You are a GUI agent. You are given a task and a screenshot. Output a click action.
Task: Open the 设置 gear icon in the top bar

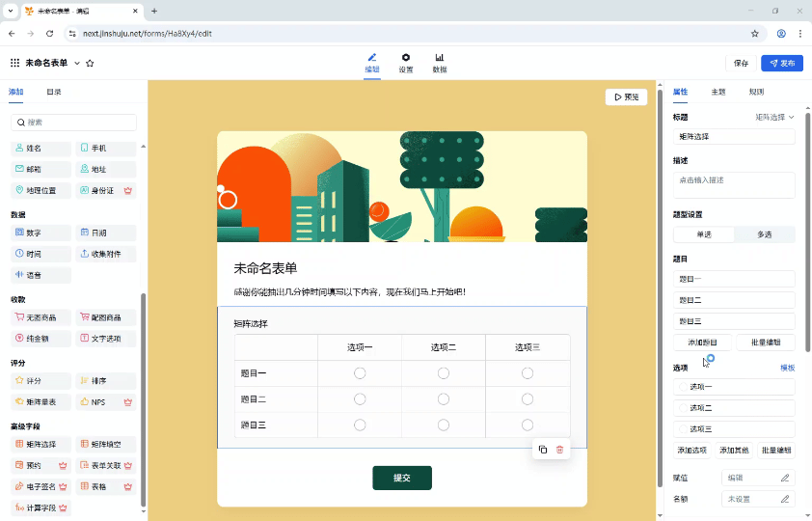pyautogui.click(x=406, y=58)
